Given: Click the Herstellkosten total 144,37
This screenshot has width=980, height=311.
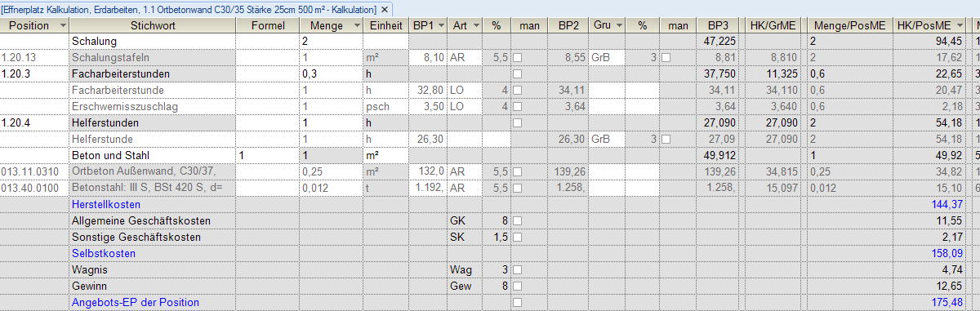Looking at the screenshot, I should 947,205.
